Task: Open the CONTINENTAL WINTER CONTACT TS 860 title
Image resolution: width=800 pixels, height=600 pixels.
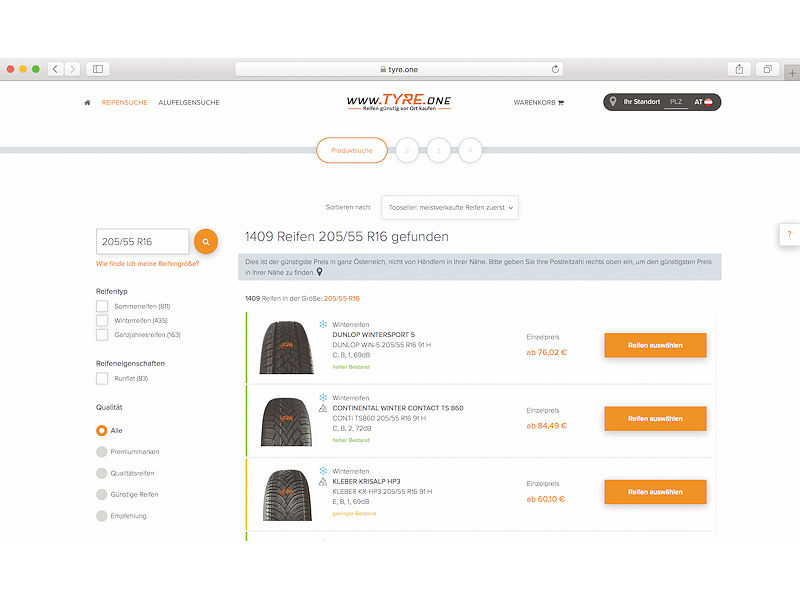Action: [x=398, y=408]
